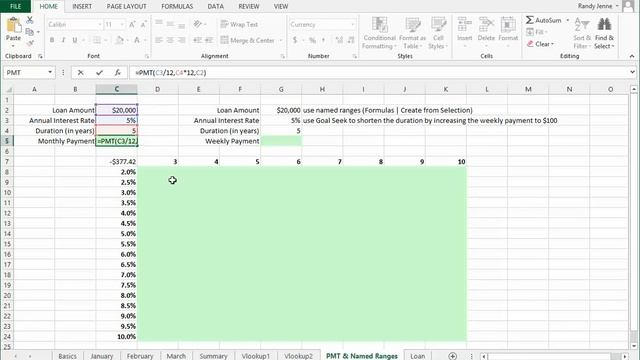
Task: Open the Summary sheet tab
Action: [x=213, y=356]
